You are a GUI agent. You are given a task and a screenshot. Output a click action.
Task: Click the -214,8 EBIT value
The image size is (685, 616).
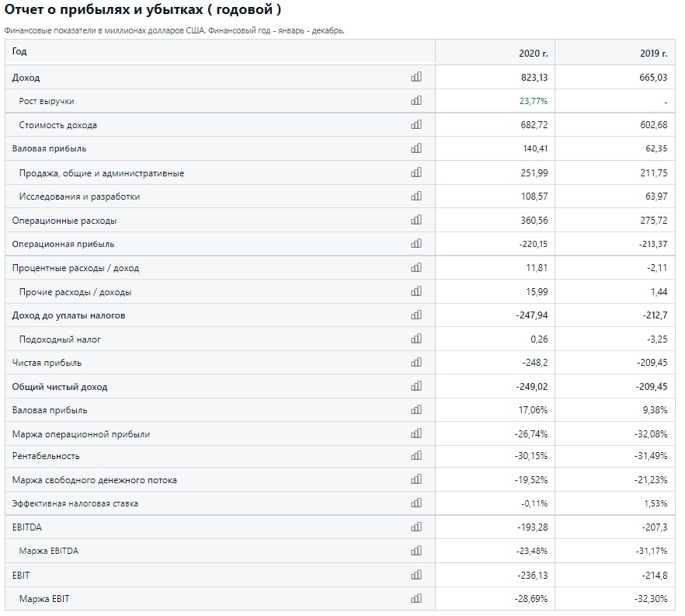(655, 576)
